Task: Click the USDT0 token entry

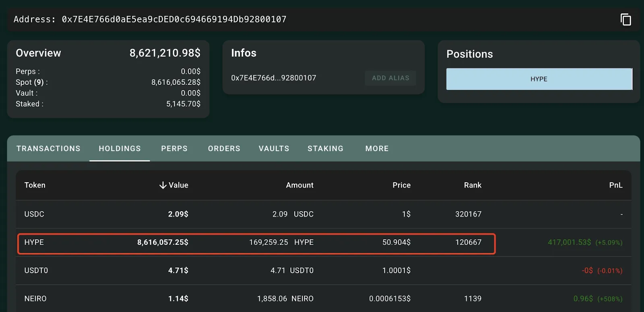Action: [x=36, y=271]
